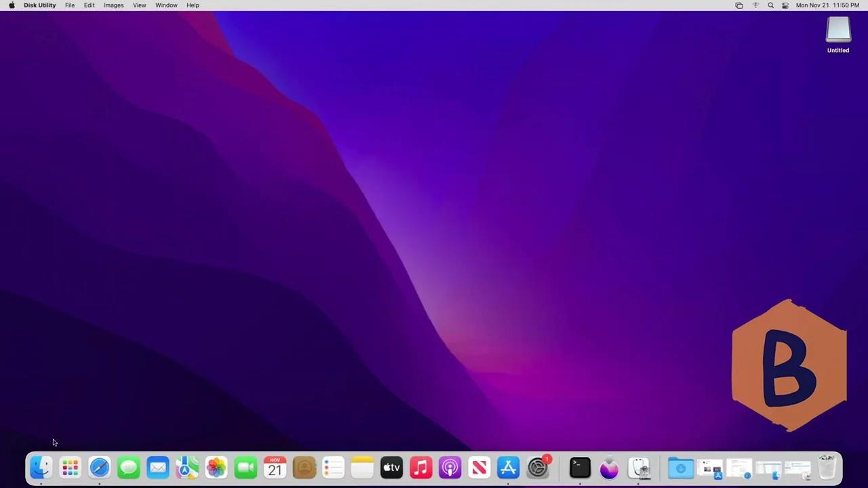Open the News app

(479, 467)
